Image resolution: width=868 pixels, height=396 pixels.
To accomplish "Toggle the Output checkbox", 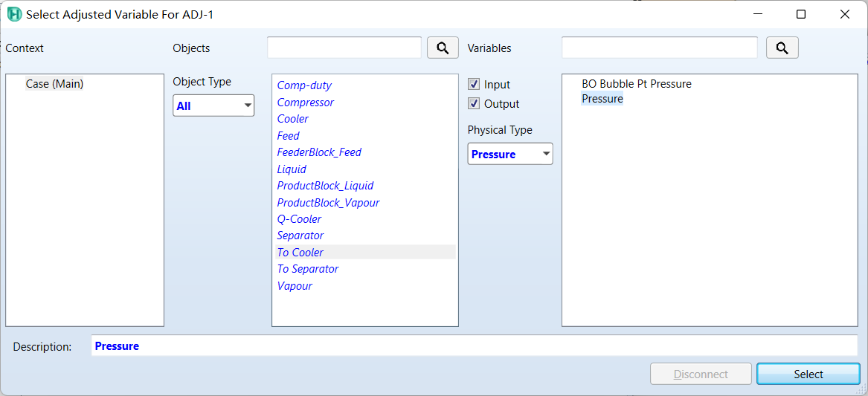I will [473, 103].
